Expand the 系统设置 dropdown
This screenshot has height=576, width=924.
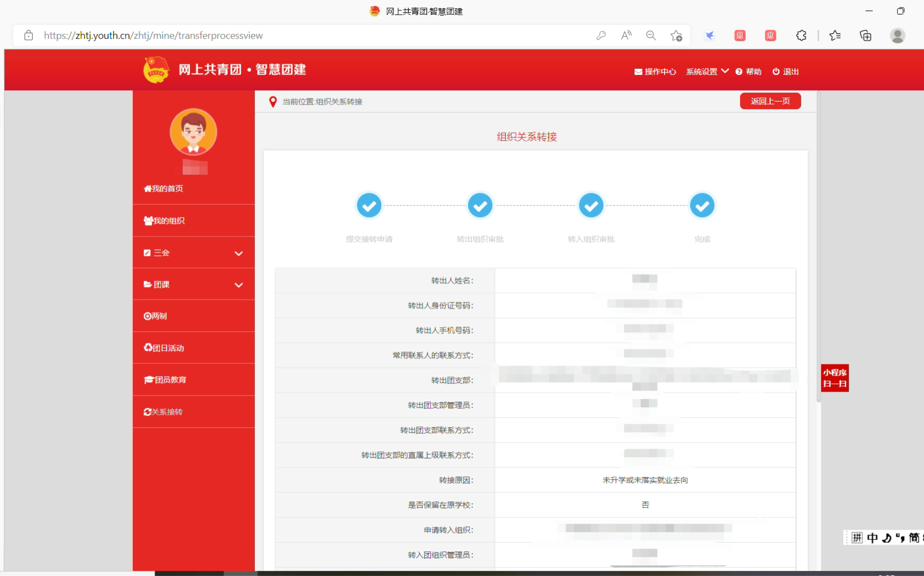coord(707,72)
